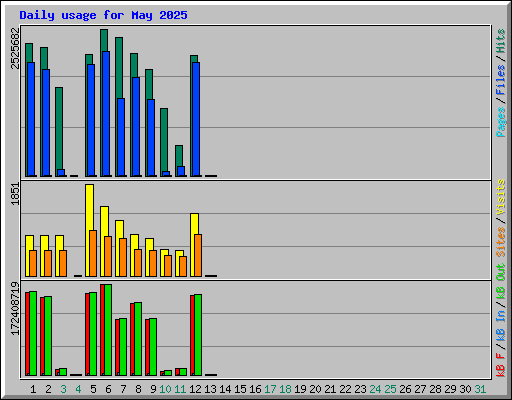Click day 8 on the date axis
The height and width of the screenshot is (400, 512).
[138, 389]
